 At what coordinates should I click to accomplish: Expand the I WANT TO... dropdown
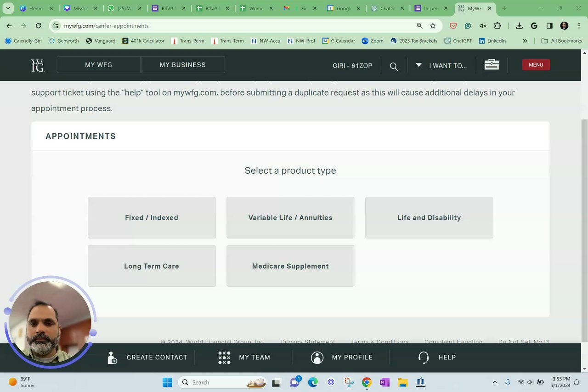pyautogui.click(x=441, y=65)
